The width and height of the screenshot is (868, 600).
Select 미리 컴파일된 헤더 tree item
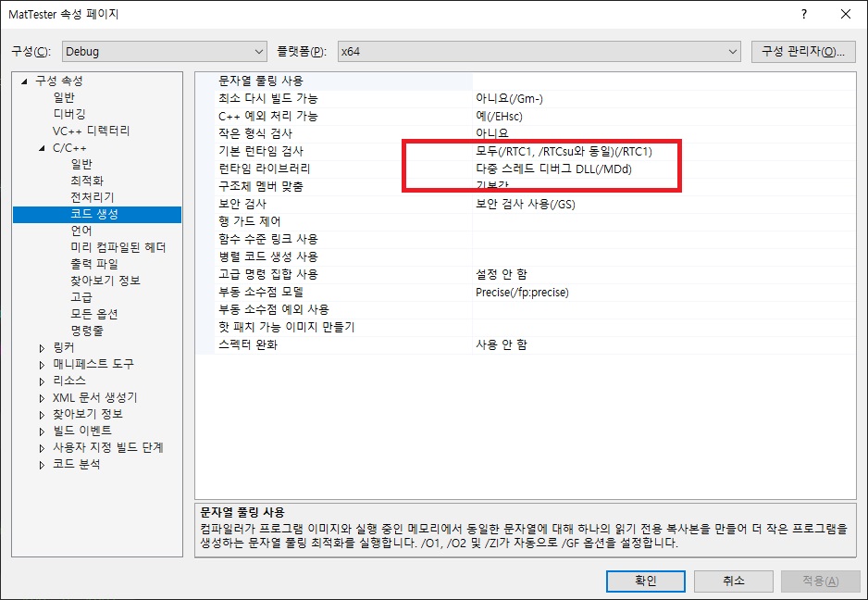[118, 247]
